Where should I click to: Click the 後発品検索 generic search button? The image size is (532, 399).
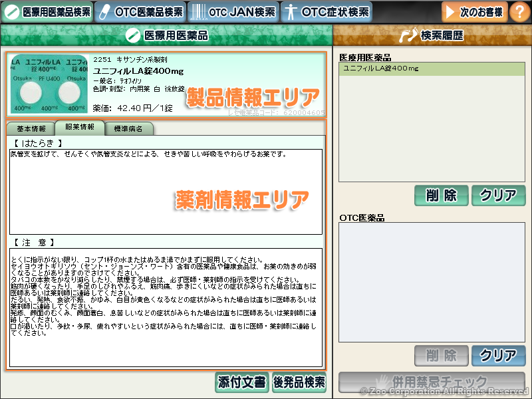(x=299, y=382)
